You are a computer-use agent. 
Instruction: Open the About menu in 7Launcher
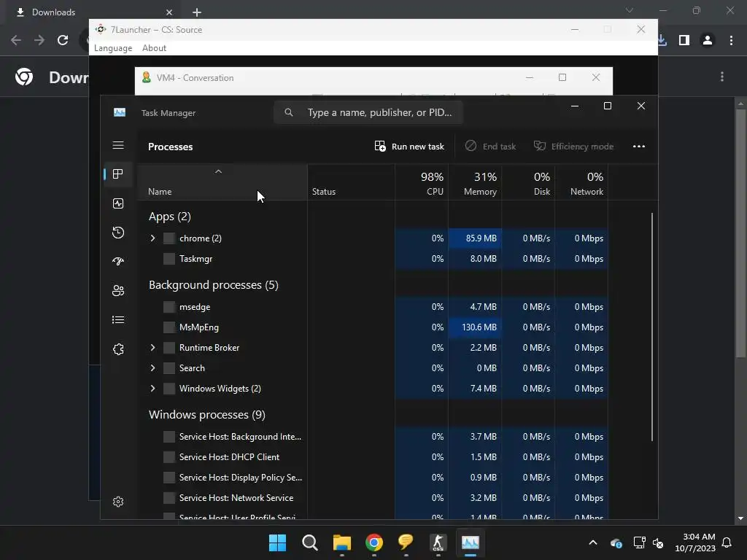(x=155, y=48)
